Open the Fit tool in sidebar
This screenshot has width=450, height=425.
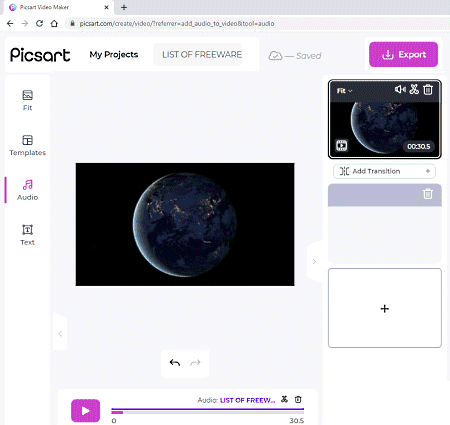pyautogui.click(x=27, y=100)
